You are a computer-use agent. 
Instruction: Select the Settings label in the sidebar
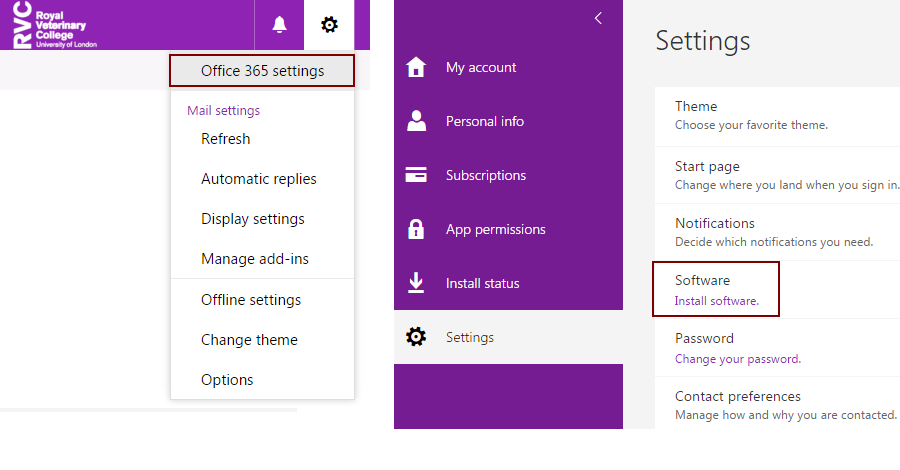tap(470, 337)
